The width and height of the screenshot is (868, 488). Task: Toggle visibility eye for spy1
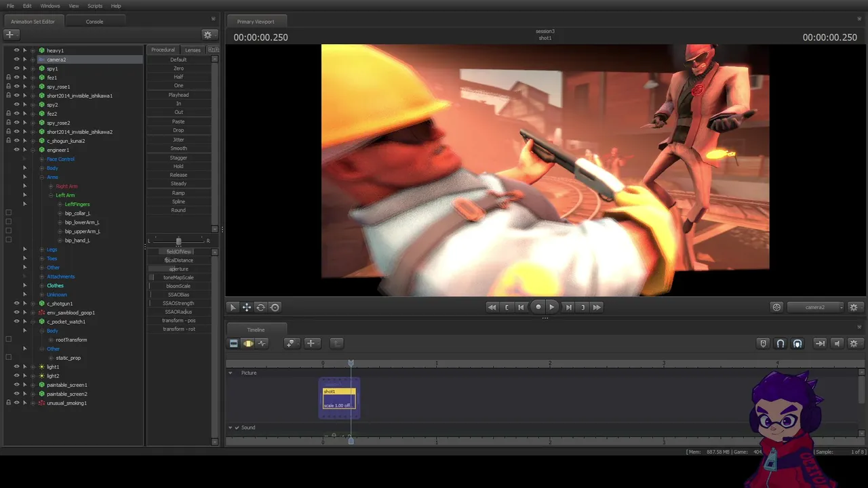(16, 68)
